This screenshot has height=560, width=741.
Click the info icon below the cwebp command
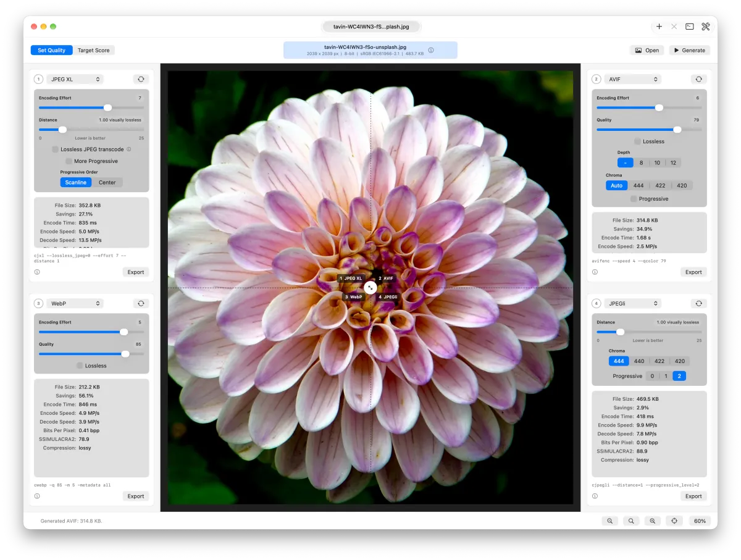pos(37,496)
